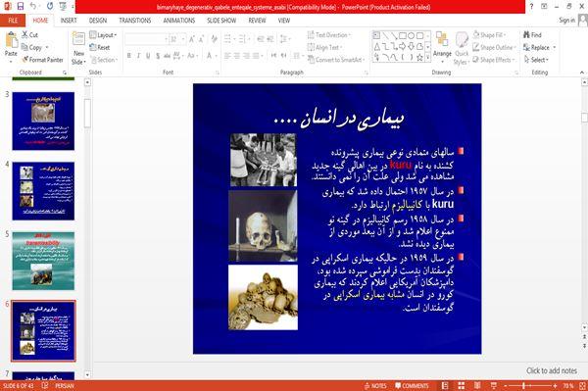Open the Layout dropdown

[103, 35]
